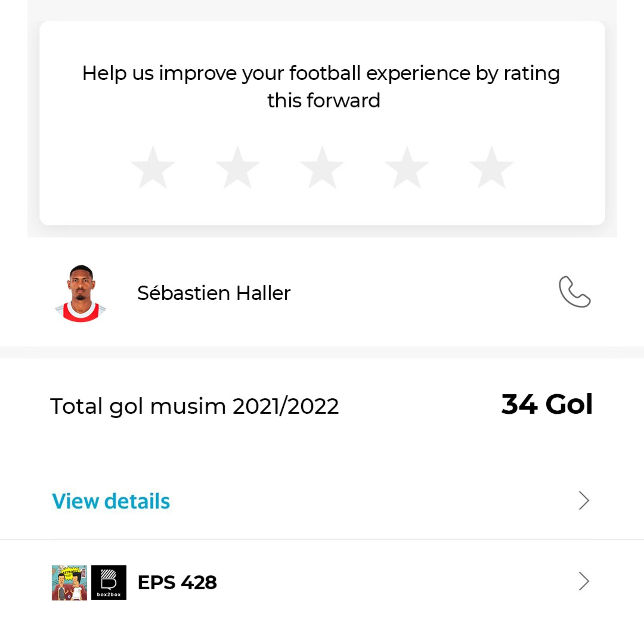Open the EPS 428 episode title

pyautogui.click(x=177, y=582)
